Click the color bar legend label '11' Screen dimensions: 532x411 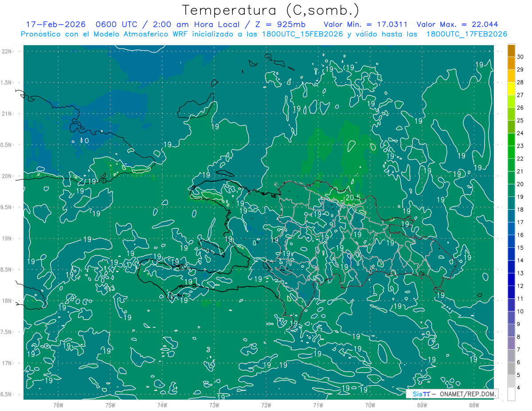[x=520, y=298]
